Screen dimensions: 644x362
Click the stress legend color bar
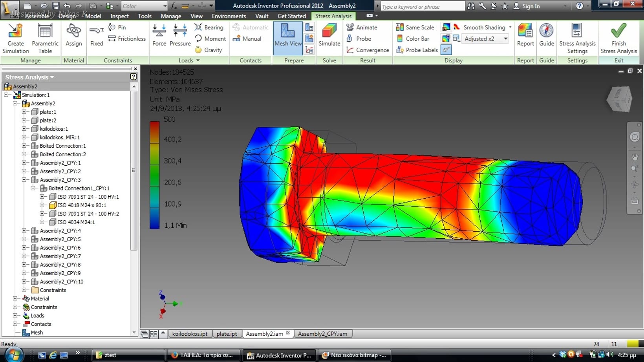coord(154,175)
